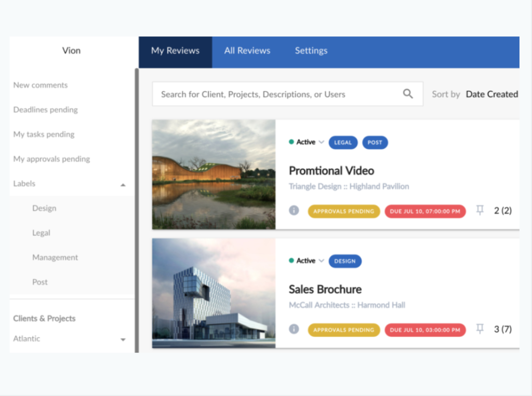Open McCall Architects :: Harmond Hall project link
This screenshot has height=396, width=532.
coord(347,305)
